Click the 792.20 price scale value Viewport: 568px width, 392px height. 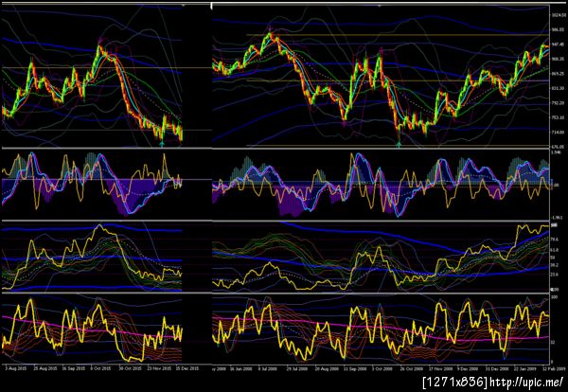(x=559, y=103)
